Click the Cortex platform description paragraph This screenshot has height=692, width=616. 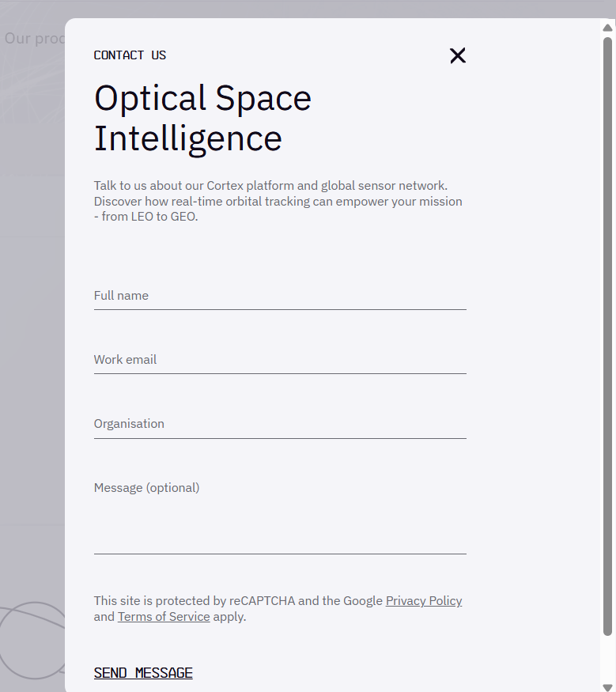278,201
